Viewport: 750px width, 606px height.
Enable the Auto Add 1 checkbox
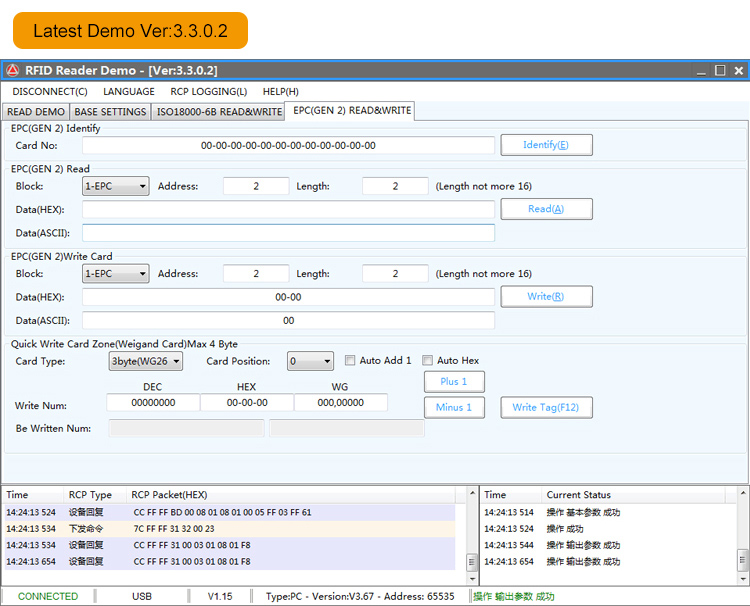point(350,361)
